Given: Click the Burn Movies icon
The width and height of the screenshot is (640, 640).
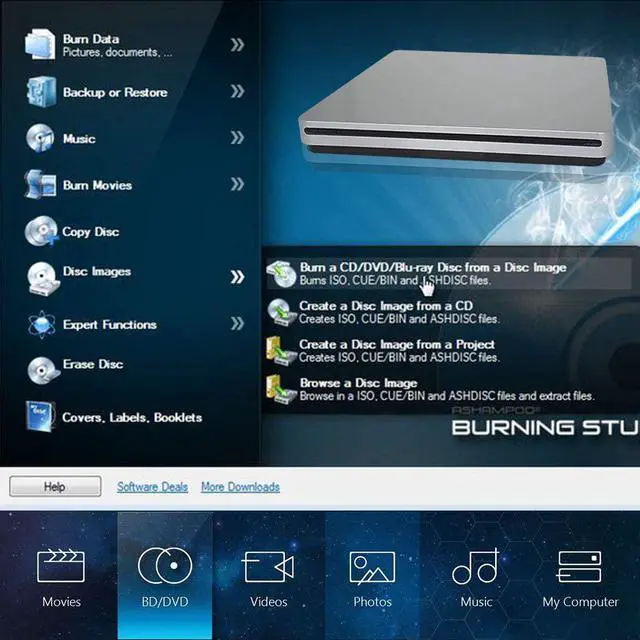Looking at the screenshot, I should 40,185.
